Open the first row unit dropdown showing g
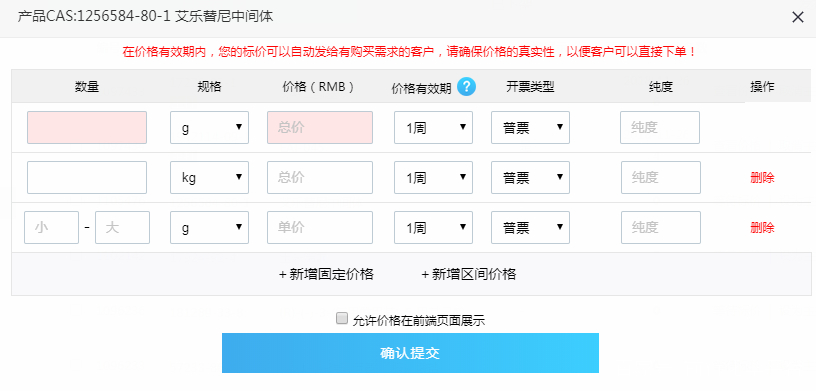The width and height of the screenshot is (816, 391). pyautogui.click(x=209, y=128)
